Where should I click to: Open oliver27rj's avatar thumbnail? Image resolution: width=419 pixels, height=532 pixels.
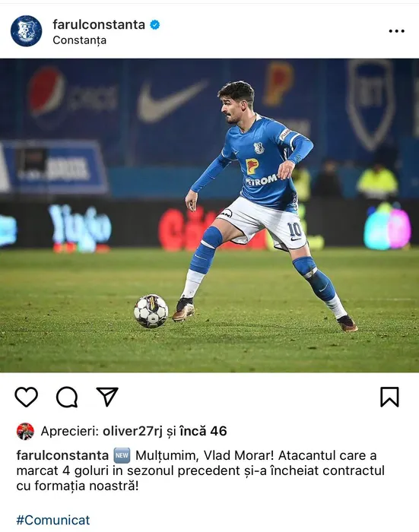point(25,431)
